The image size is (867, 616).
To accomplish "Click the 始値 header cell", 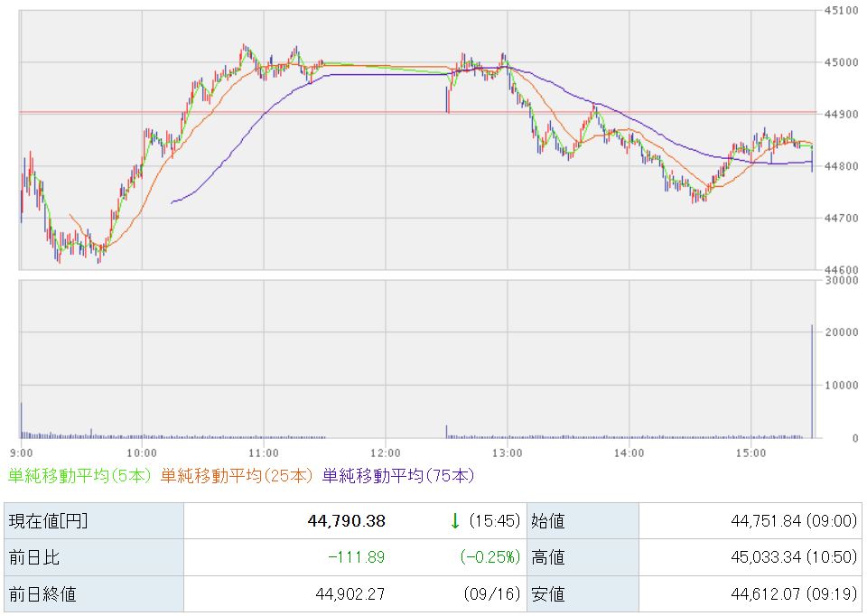I will [583, 521].
